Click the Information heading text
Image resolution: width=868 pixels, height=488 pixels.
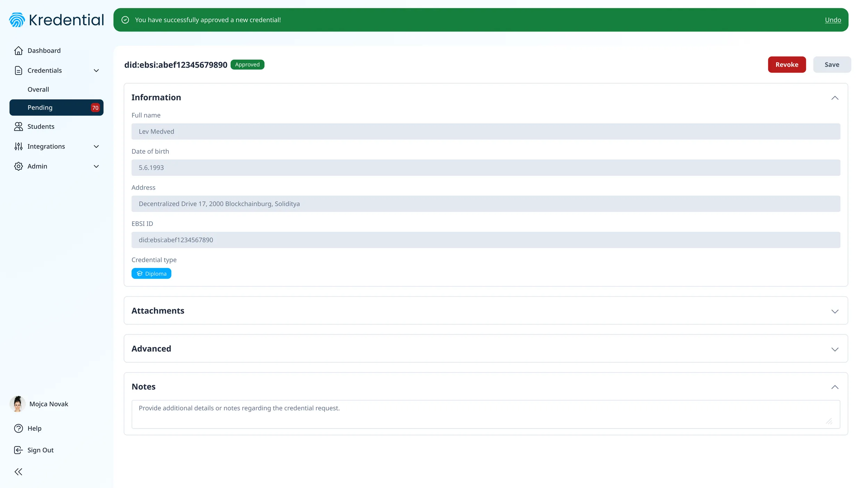pos(156,98)
